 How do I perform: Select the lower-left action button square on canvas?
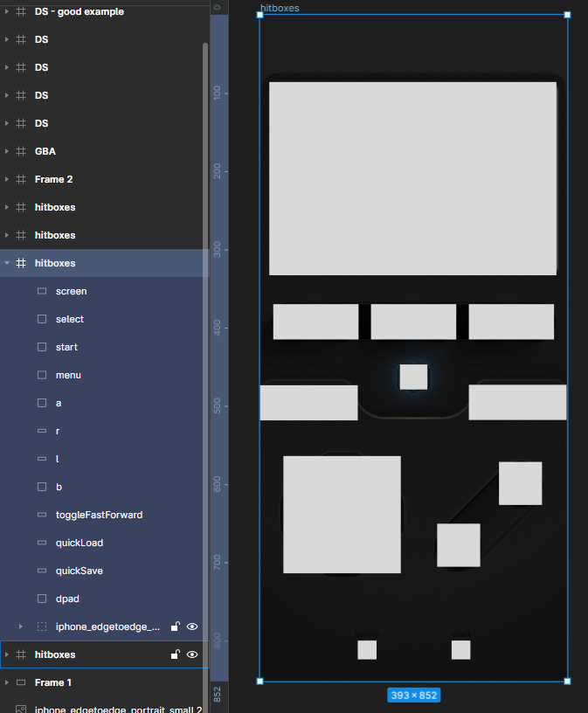(x=459, y=545)
